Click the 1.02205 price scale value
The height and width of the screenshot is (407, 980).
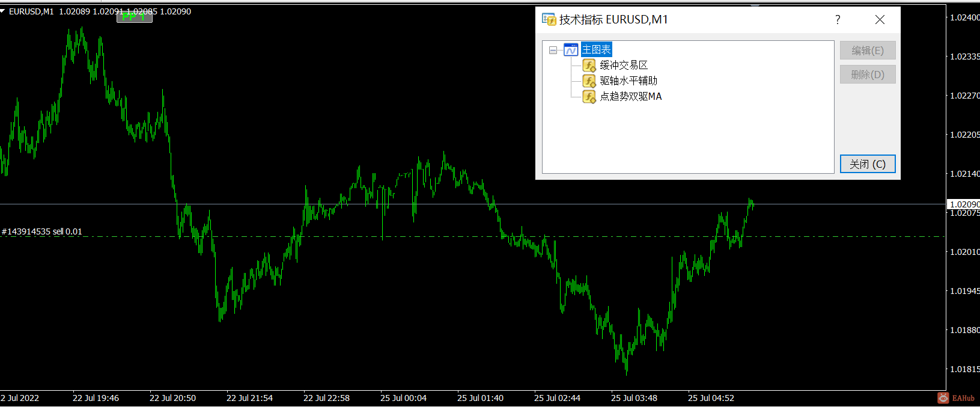pyautogui.click(x=964, y=135)
